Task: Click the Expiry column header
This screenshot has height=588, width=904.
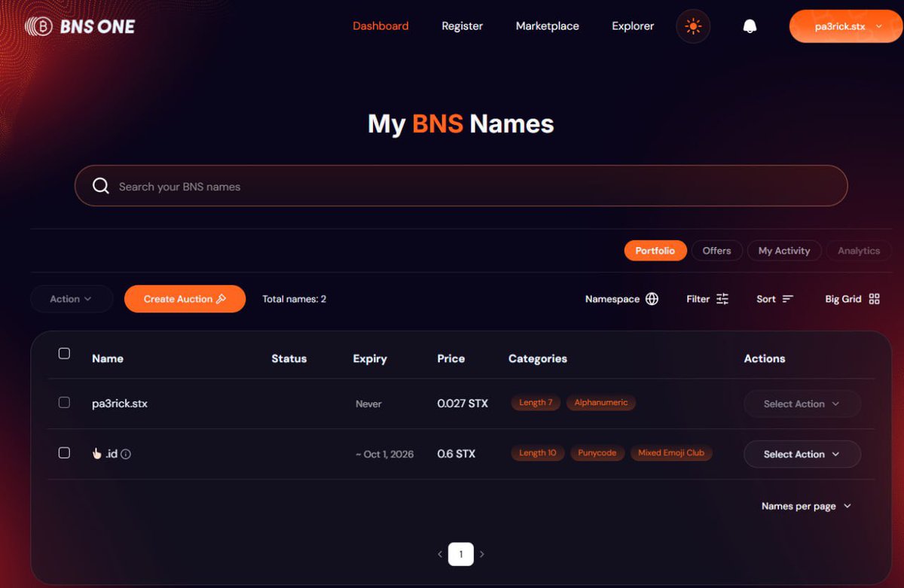Action: pos(370,358)
